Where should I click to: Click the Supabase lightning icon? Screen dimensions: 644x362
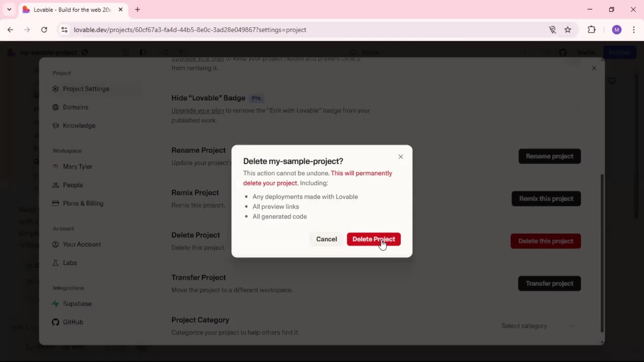click(56, 304)
